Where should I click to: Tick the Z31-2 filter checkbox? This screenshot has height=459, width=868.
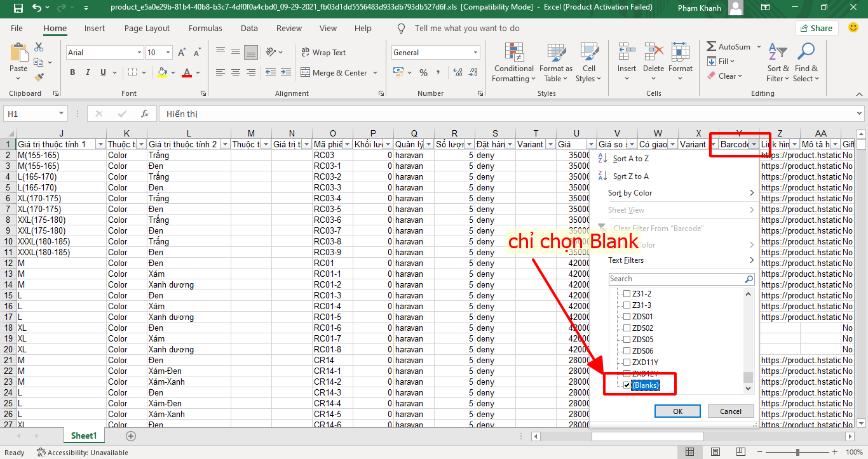pyautogui.click(x=627, y=294)
